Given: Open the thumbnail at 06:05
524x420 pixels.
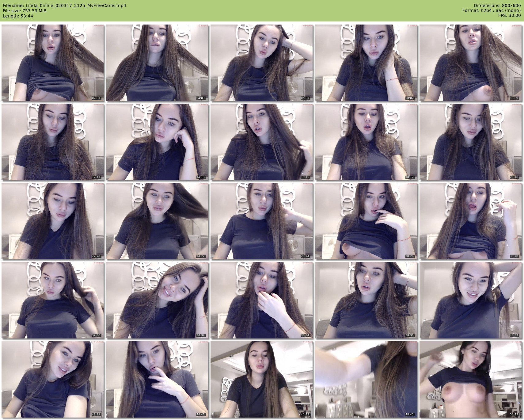Looking at the screenshot, I should click(x=261, y=63).
